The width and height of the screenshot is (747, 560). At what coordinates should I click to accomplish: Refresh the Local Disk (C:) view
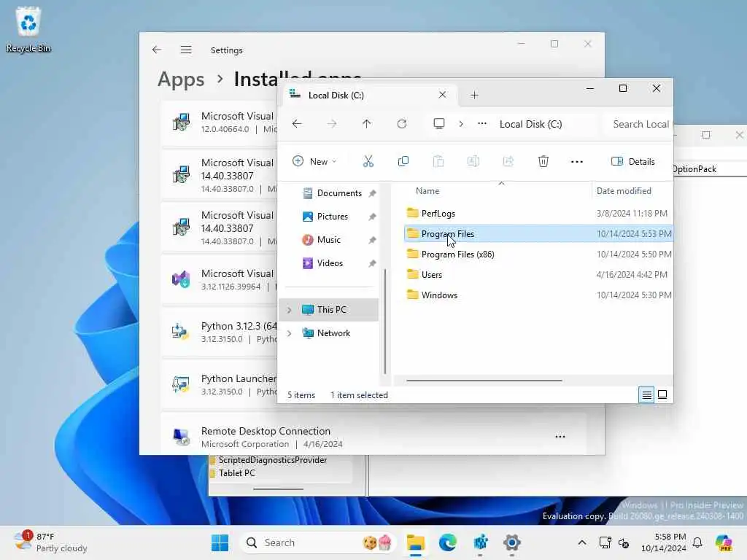pos(402,124)
